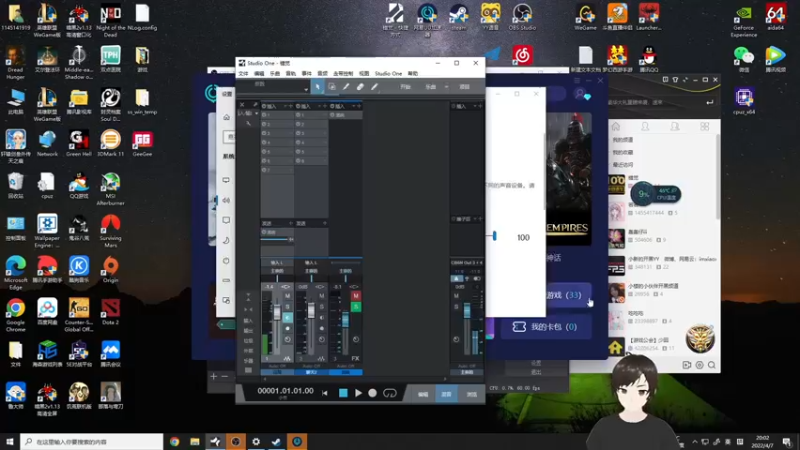
Task: Add insert with plus on third channel
Action: [359, 106]
